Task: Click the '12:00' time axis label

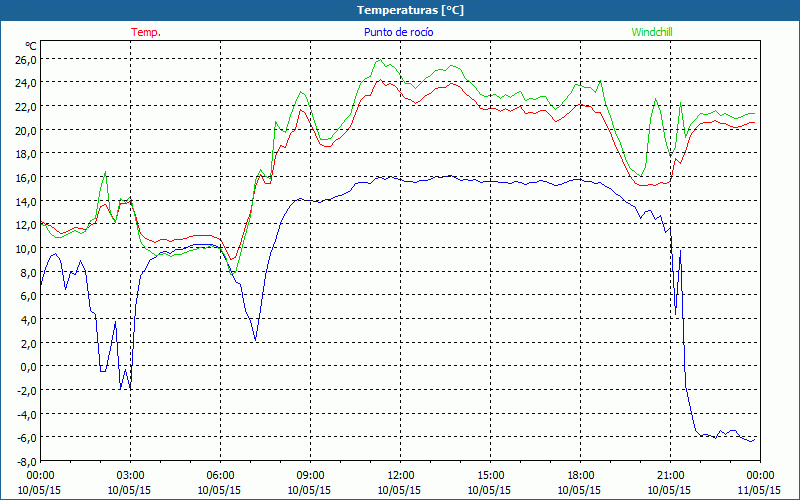Action: (400, 476)
